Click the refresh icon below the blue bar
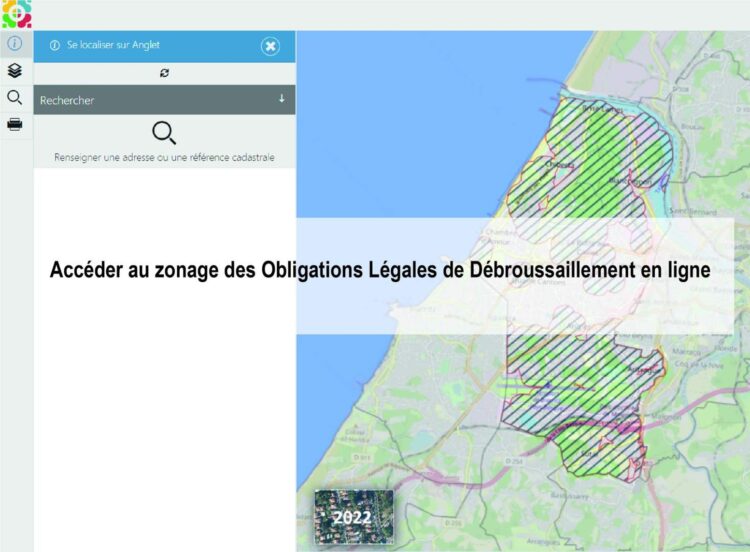Image resolution: width=750 pixels, height=552 pixels. pyautogui.click(x=164, y=73)
